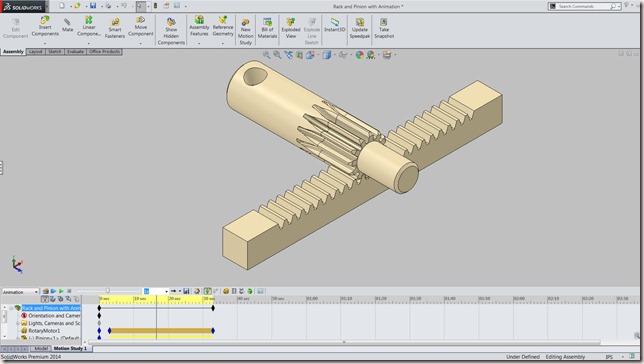Toggle the timeline filter funnel button
This screenshot has height=364, width=644.
pyautogui.click(x=46, y=299)
